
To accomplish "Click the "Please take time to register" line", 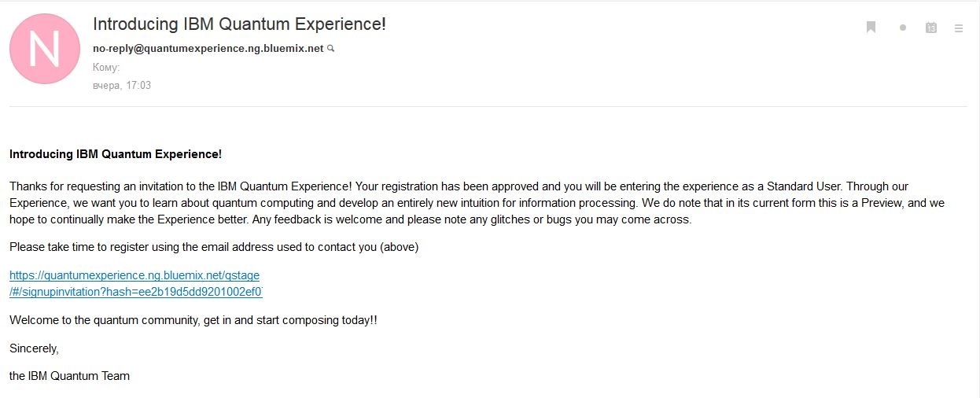I will (x=214, y=247).
